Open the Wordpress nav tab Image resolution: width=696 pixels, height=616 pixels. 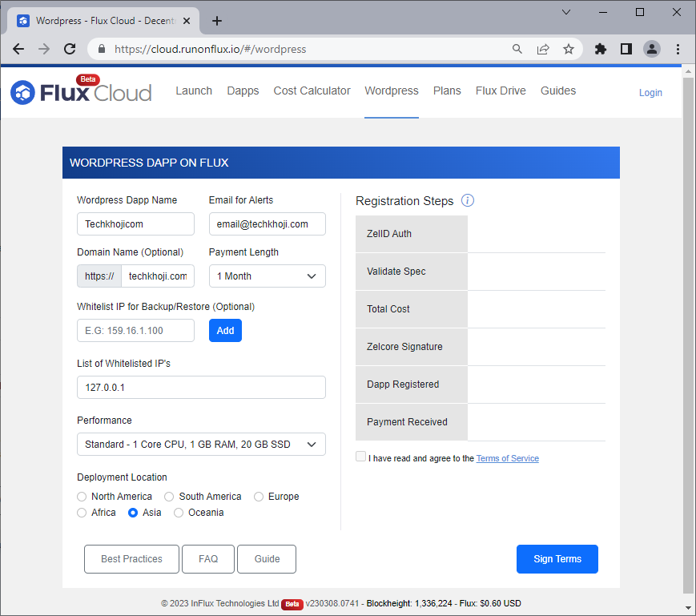click(392, 91)
